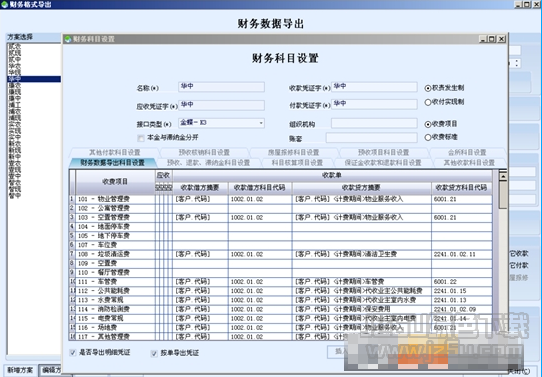Choose 收费项目 radio option
The image size is (542, 377).
tap(428, 124)
